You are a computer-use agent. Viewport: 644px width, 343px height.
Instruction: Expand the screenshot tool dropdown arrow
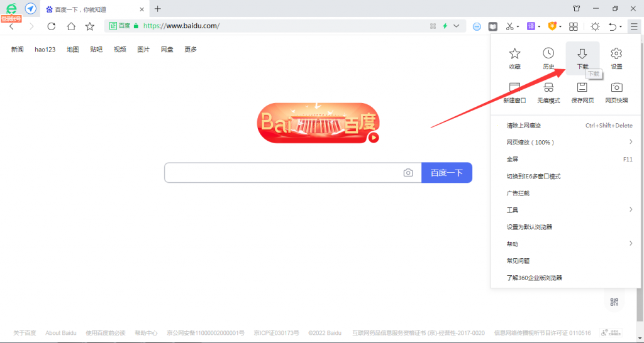pyautogui.click(x=518, y=26)
